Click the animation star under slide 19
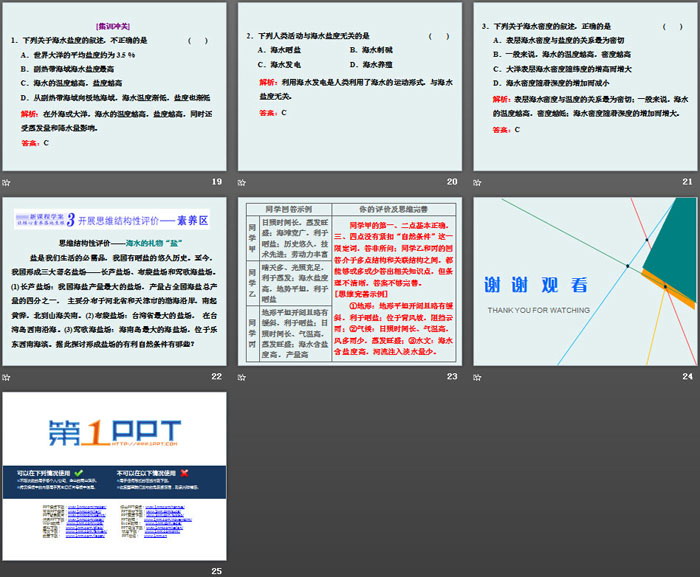 click(6, 181)
